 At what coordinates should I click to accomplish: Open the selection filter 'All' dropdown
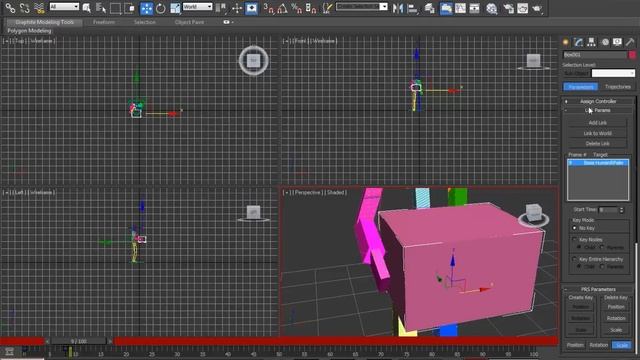coord(64,7)
